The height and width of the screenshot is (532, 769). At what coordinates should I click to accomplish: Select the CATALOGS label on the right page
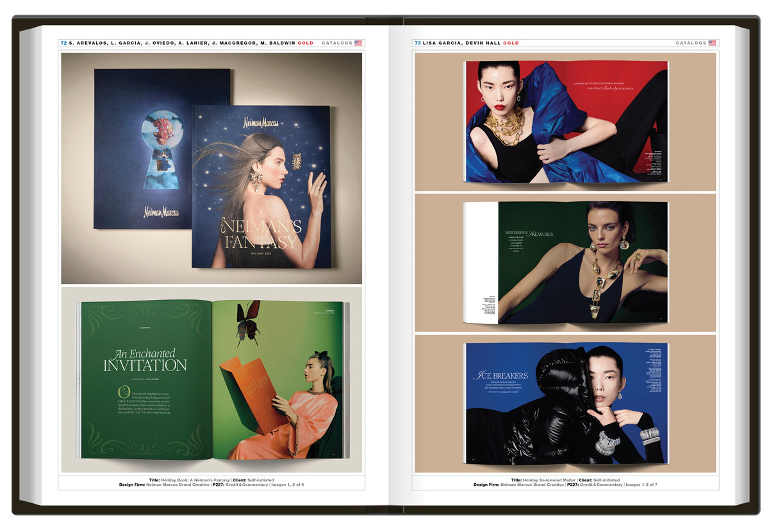click(x=691, y=43)
